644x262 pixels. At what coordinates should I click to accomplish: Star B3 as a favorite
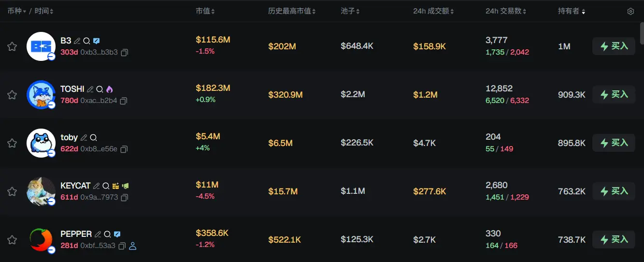(12, 46)
